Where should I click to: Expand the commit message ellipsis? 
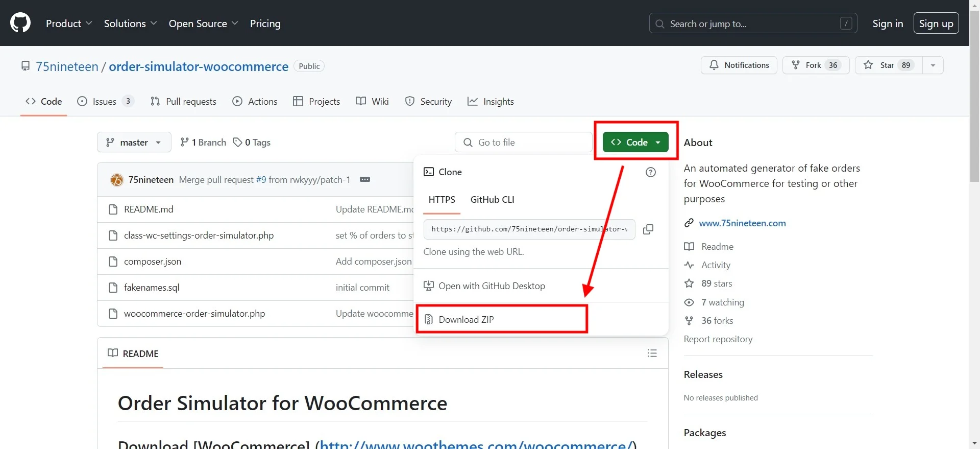point(365,179)
